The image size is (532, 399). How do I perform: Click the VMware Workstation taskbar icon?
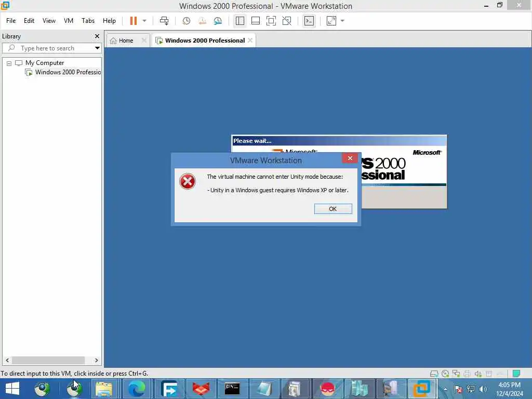click(421, 389)
